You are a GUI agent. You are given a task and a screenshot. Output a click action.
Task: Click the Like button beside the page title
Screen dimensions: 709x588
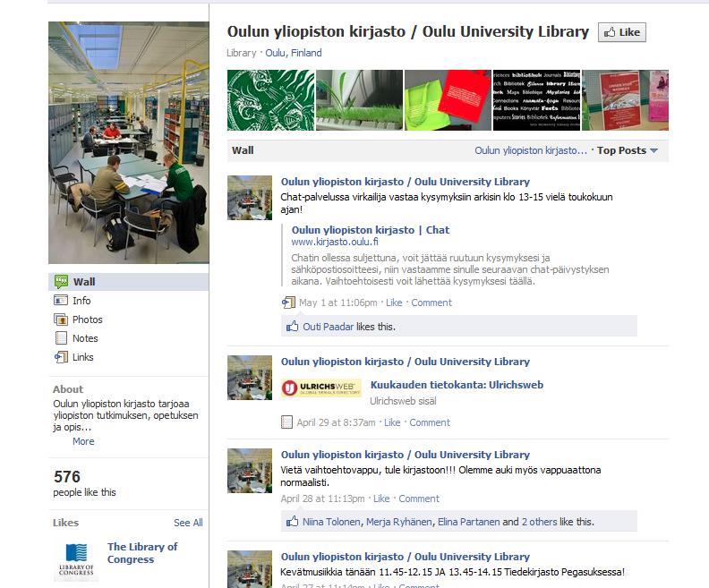coord(622,32)
